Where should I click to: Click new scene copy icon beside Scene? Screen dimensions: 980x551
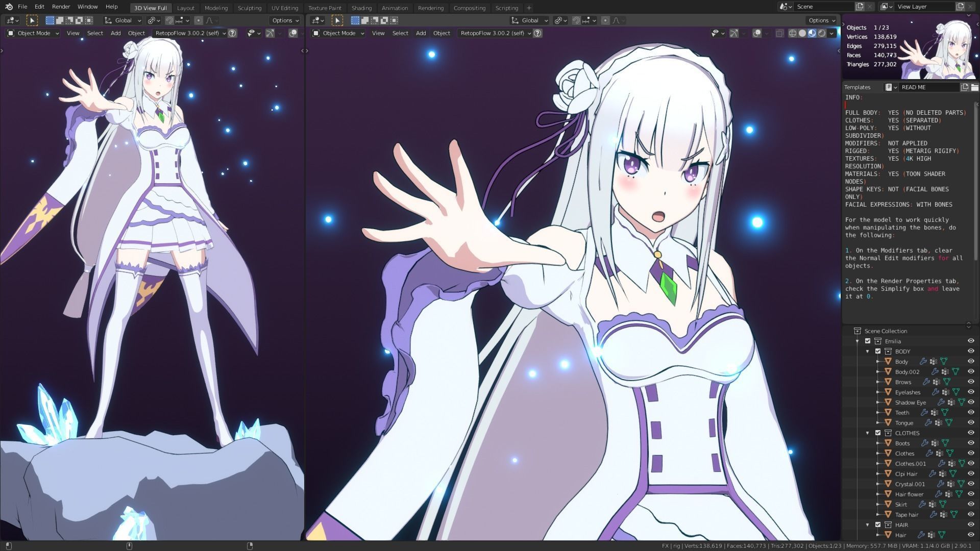point(860,7)
